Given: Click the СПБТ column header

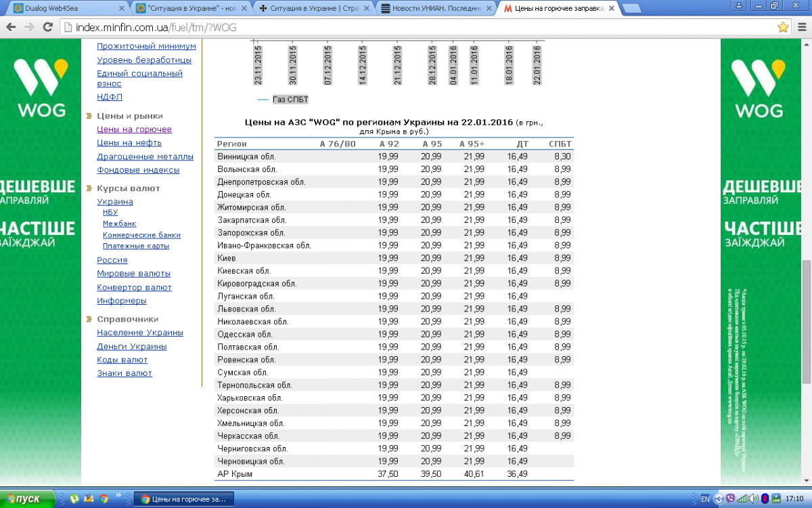Looking at the screenshot, I should click(561, 144).
